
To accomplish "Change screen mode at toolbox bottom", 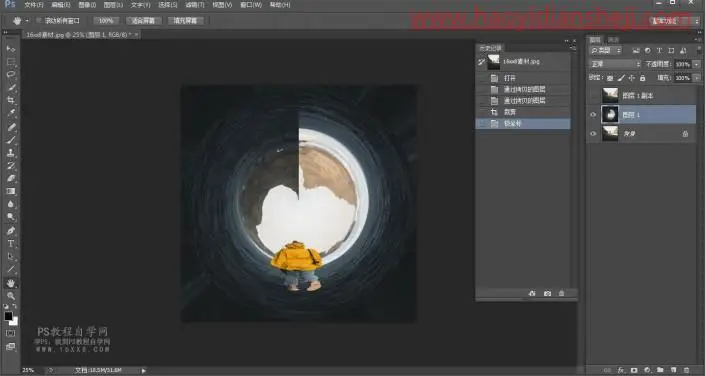I will tap(11, 346).
